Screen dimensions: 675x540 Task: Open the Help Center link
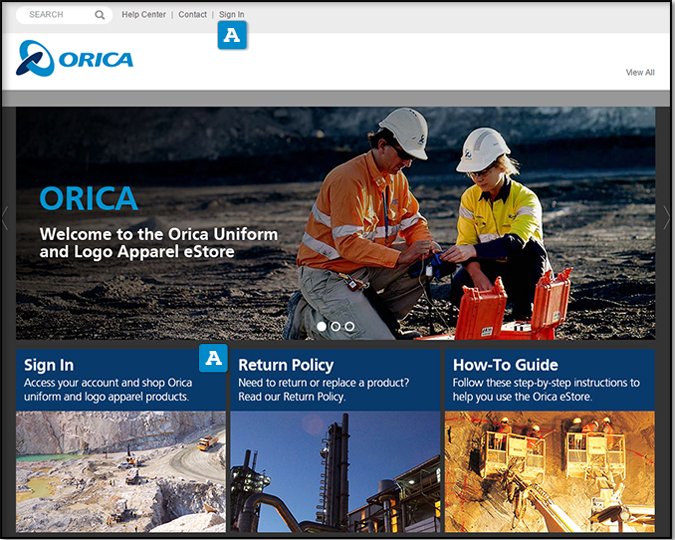144,15
